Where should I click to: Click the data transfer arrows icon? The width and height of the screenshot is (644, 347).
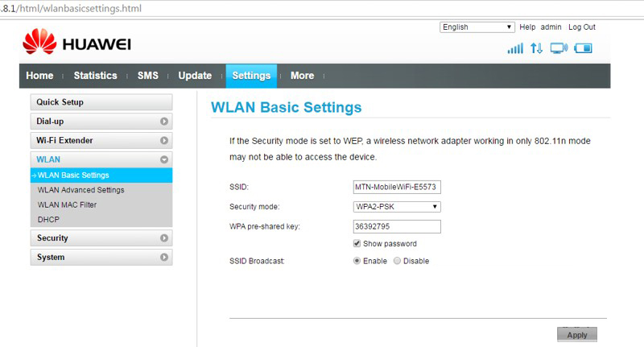point(537,48)
